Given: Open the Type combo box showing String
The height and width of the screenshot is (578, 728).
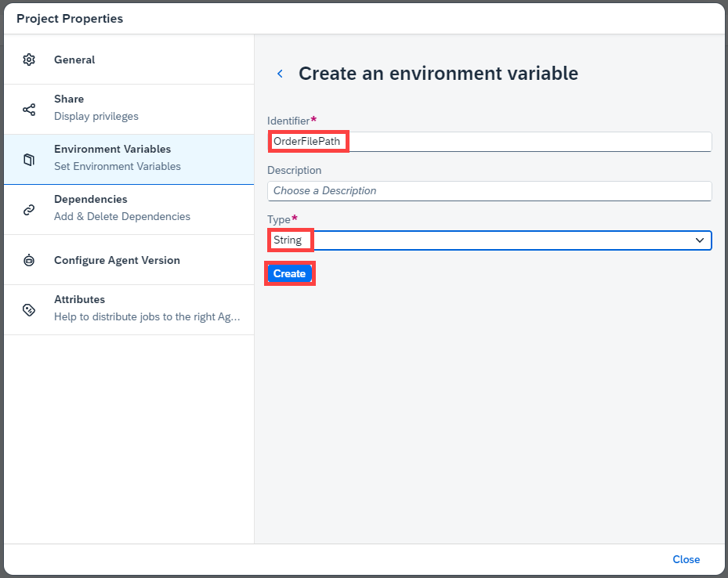Looking at the screenshot, I should (489, 240).
